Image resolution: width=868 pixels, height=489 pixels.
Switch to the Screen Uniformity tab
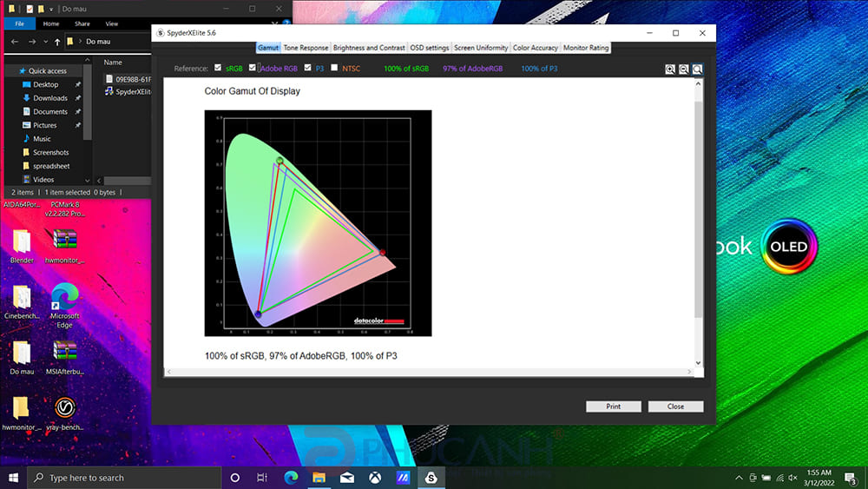(x=481, y=48)
